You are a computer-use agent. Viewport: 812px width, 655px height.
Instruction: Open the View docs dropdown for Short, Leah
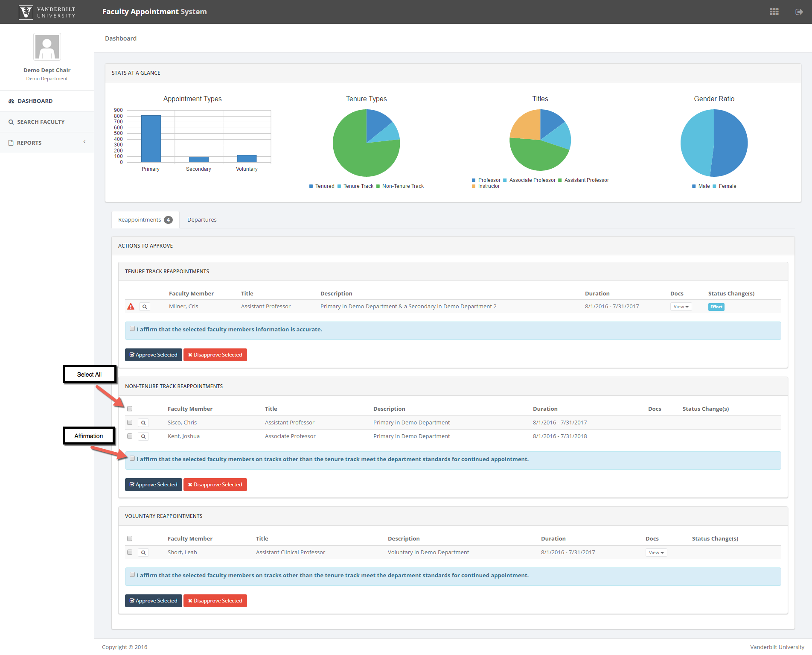click(656, 553)
